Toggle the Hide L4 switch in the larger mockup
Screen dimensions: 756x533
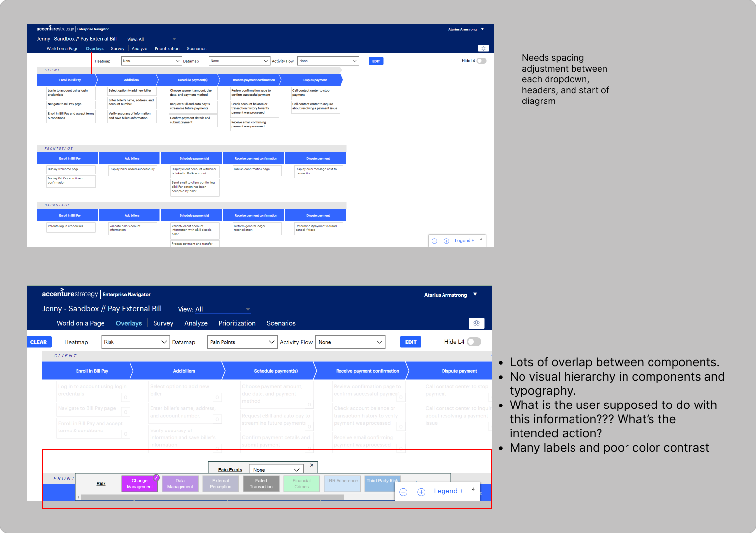(x=474, y=342)
